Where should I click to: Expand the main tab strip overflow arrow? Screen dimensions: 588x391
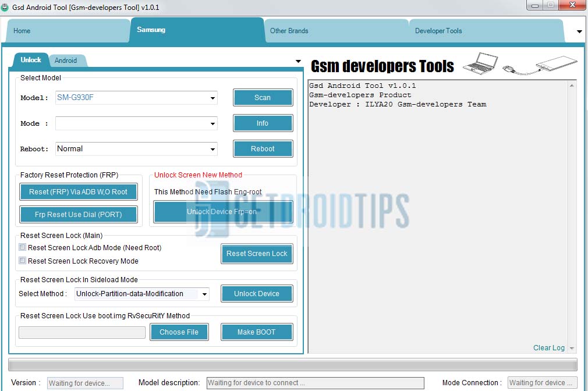coord(579,31)
